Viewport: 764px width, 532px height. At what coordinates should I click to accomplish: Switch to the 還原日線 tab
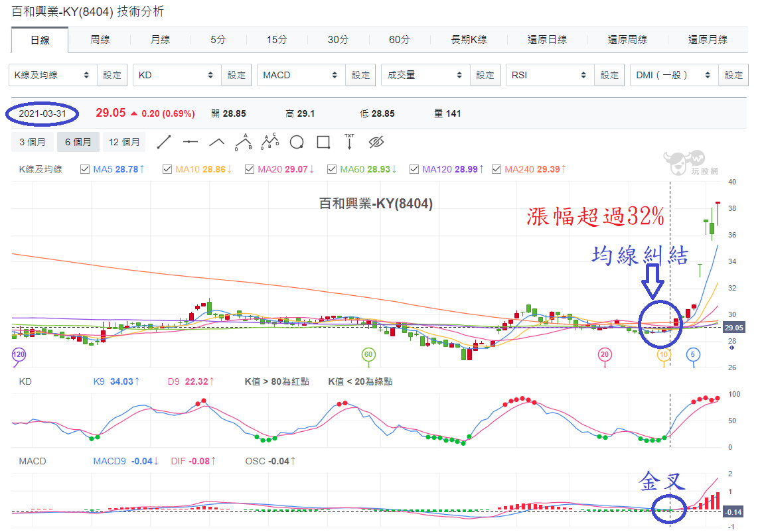[547, 40]
